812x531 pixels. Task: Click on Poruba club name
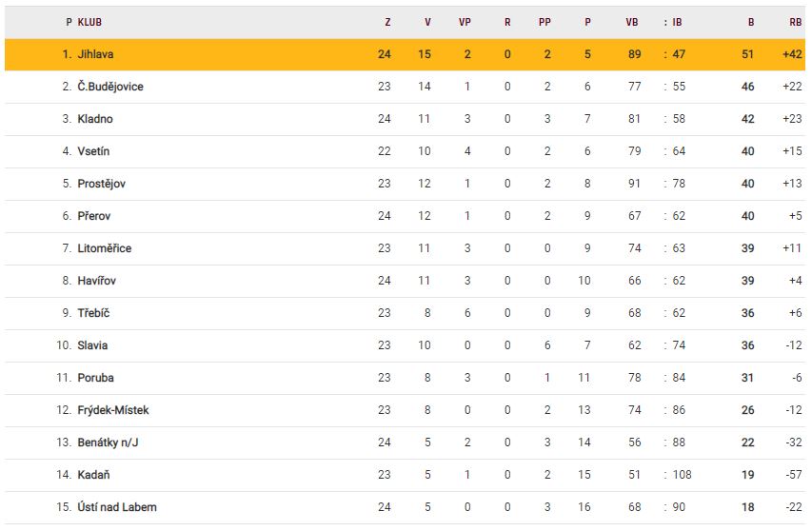(95, 378)
